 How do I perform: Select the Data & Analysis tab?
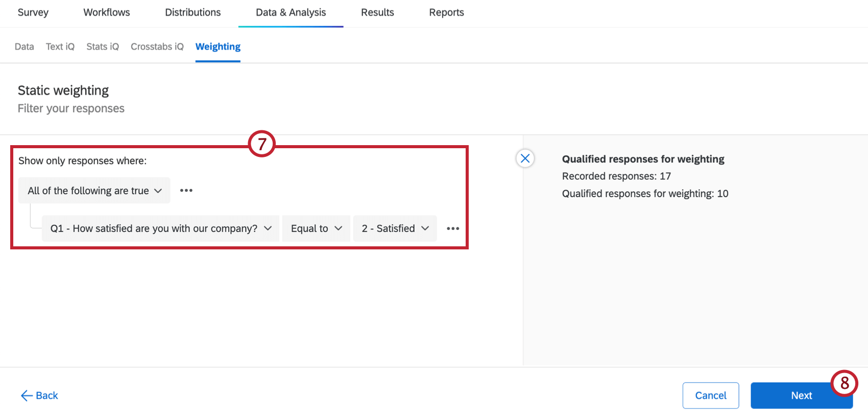coord(291,12)
